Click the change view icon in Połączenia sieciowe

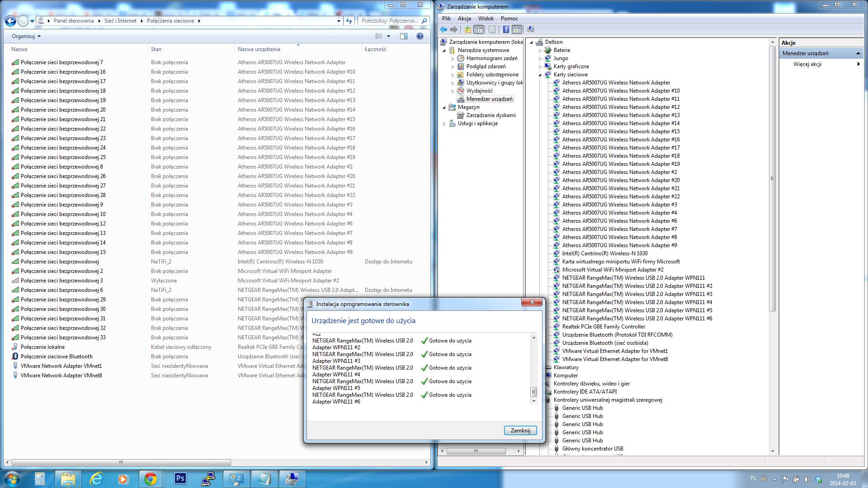coord(379,36)
